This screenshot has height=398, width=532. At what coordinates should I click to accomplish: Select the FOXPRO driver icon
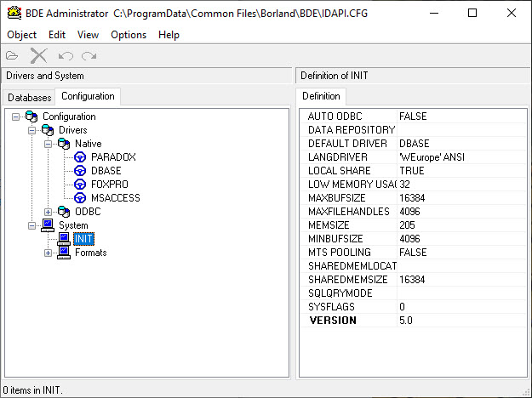(x=80, y=185)
